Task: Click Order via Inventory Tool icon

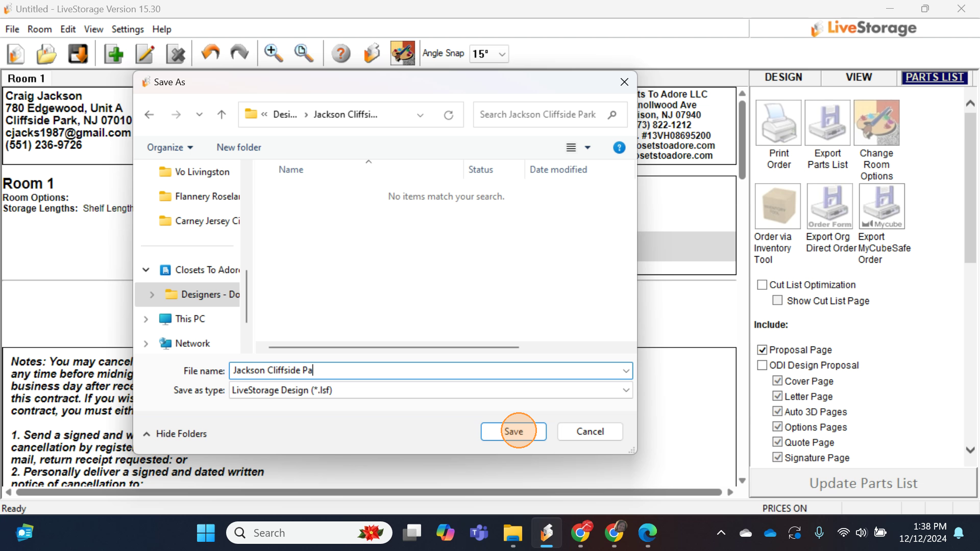Action: (x=778, y=206)
